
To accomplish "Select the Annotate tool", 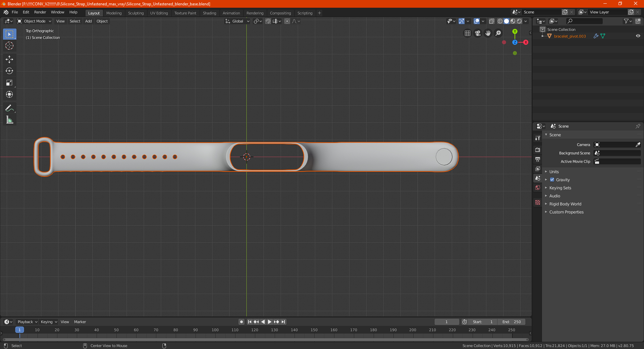I will (x=9, y=108).
